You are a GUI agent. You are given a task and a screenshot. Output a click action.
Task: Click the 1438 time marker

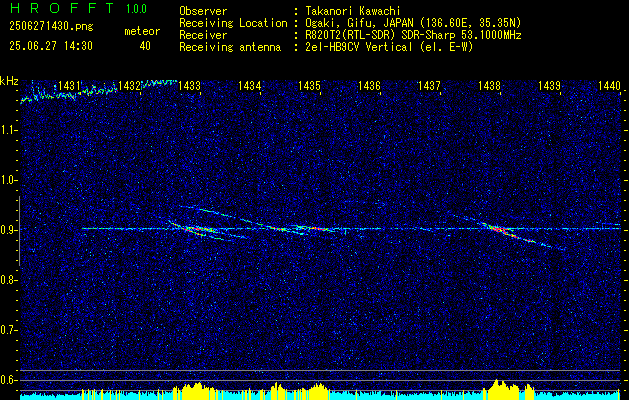489,86
